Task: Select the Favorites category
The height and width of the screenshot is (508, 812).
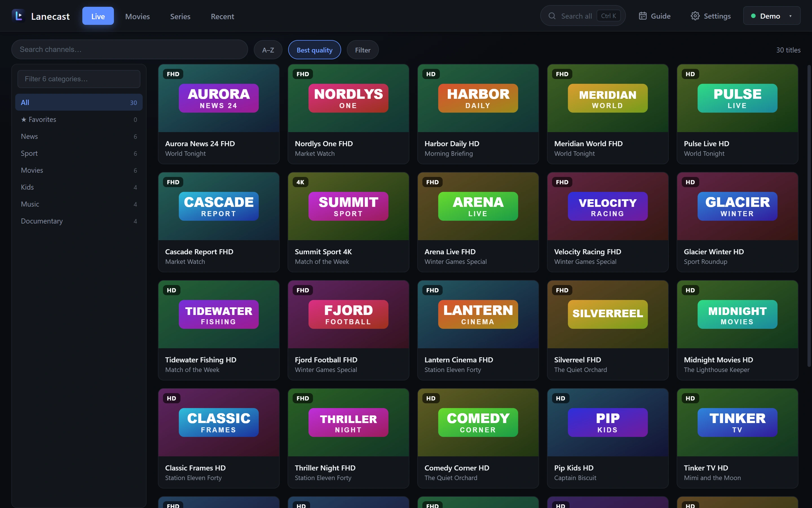Action: pos(79,119)
